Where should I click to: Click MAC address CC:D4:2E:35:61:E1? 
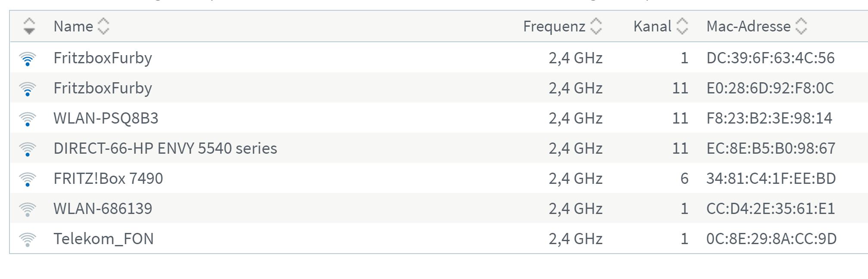click(771, 209)
